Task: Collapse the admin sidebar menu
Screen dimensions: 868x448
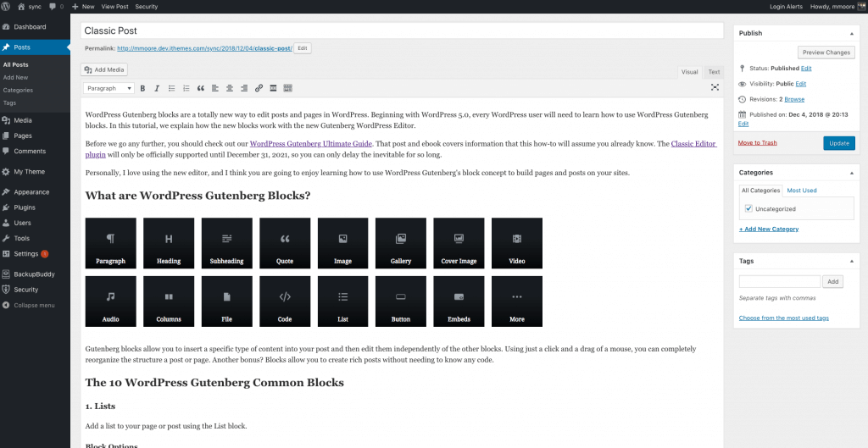Action: (35, 306)
